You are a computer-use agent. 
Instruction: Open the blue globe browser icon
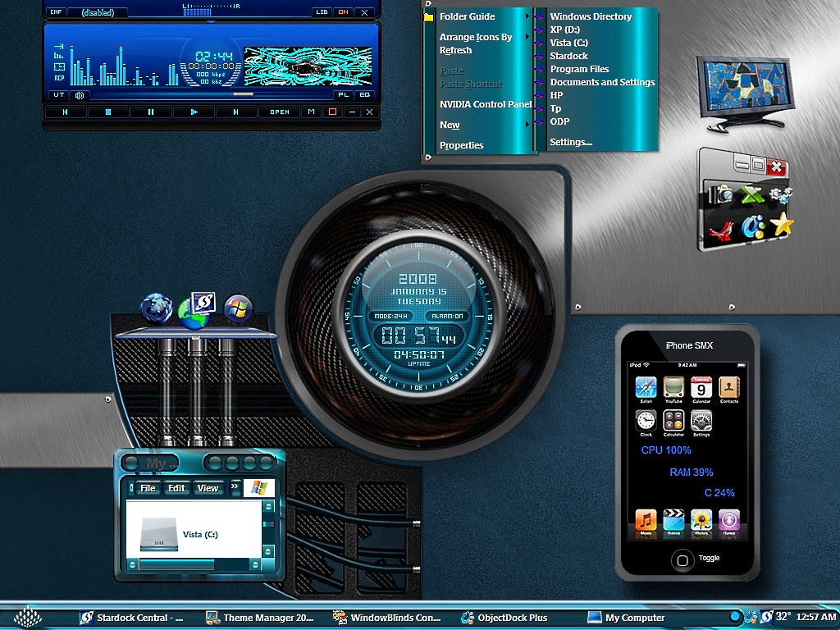pos(156,308)
